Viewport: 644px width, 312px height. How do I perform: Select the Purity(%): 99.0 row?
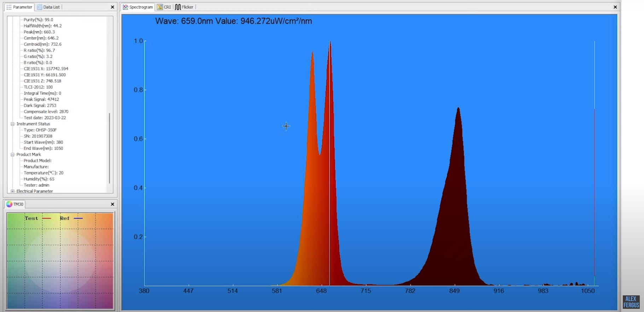pyautogui.click(x=38, y=20)
